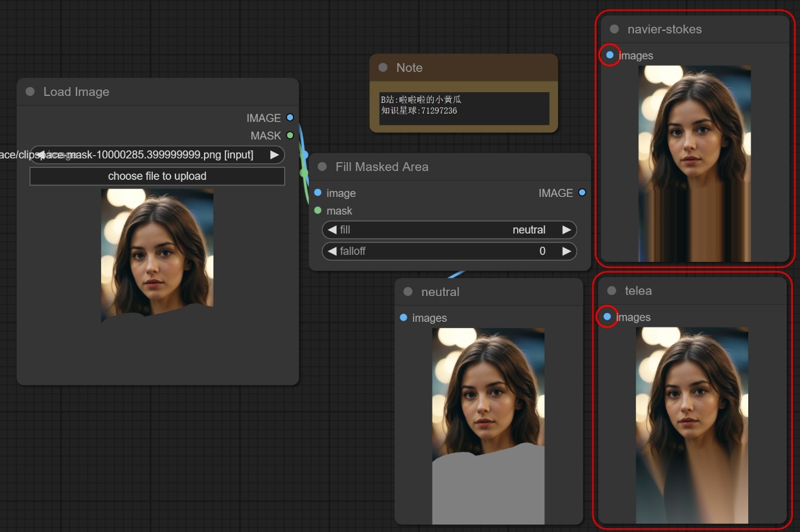Click the Load Image MASK output port
The width and height of the screenshot is (800, 532).
point(290,135)
